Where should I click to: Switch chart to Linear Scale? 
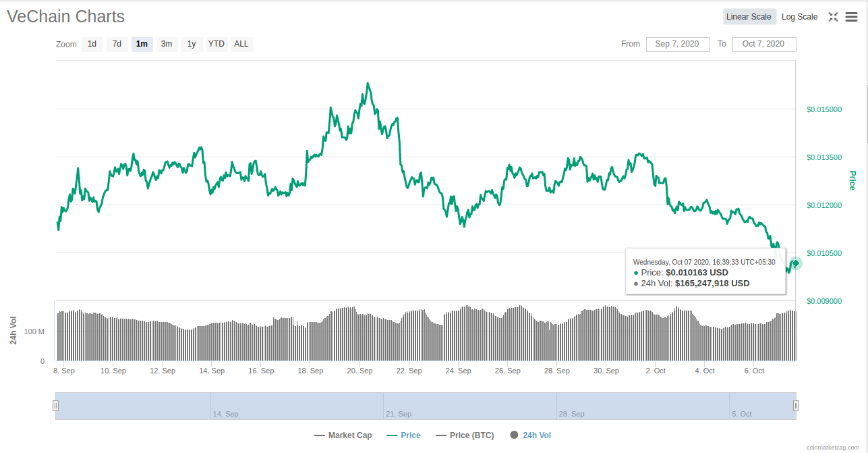pyautogui.click(x=749, y=17)
